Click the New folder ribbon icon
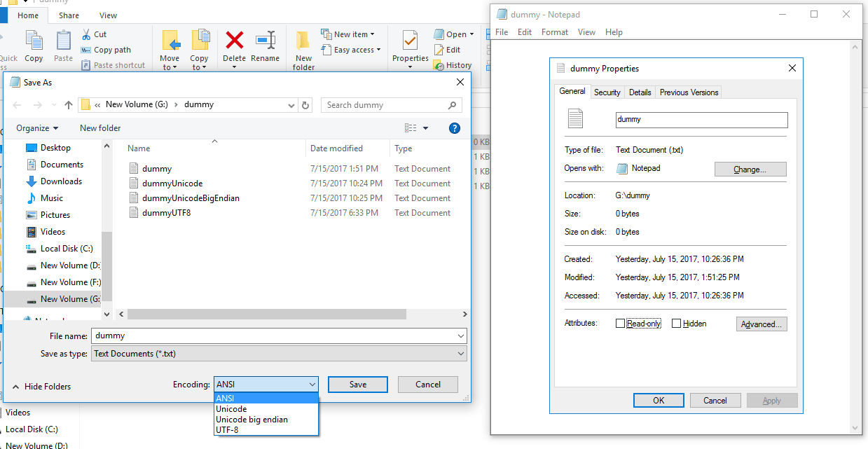The height and width of the screenshot is (449, 868). tap(303, 41)
